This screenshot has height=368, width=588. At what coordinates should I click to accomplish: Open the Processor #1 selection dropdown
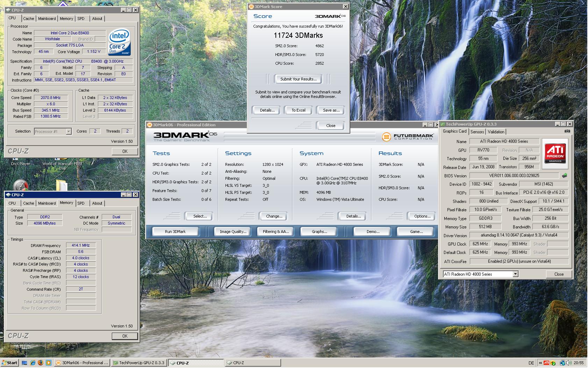[53, 132]
